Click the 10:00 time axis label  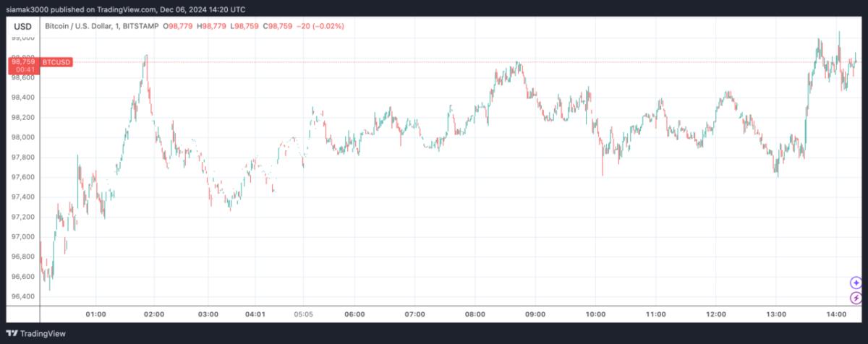point(595,314)
